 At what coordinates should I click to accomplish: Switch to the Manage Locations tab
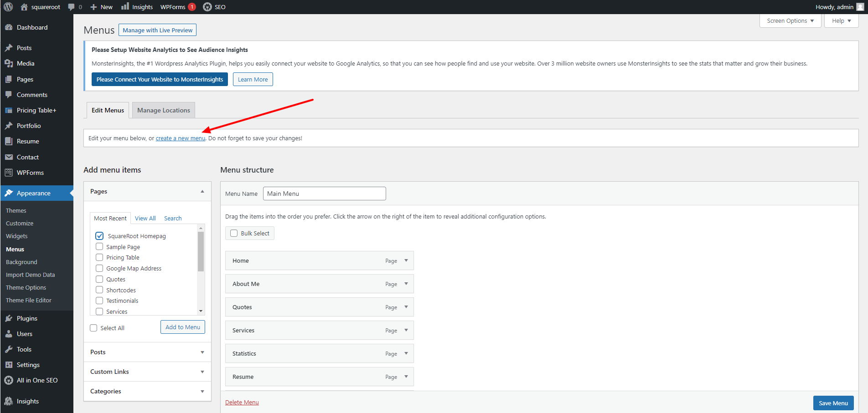pyautogui.click(x=164, y=110)
